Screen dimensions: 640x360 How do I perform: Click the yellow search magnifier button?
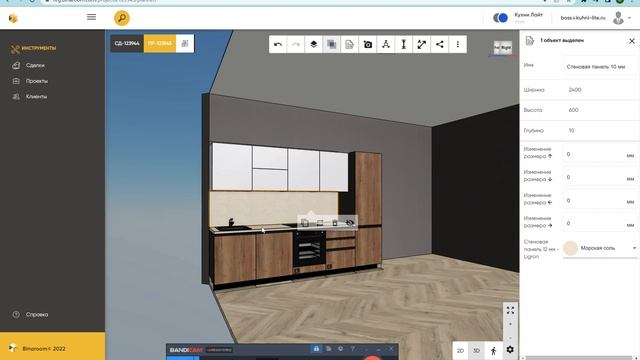pyautogui.click(x=122, y=18)
